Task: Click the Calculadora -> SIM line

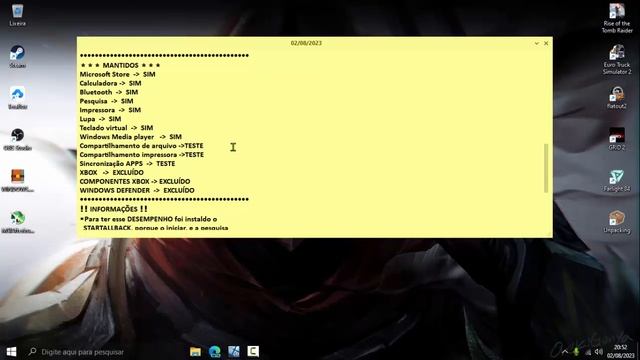Action: point(110,83)
